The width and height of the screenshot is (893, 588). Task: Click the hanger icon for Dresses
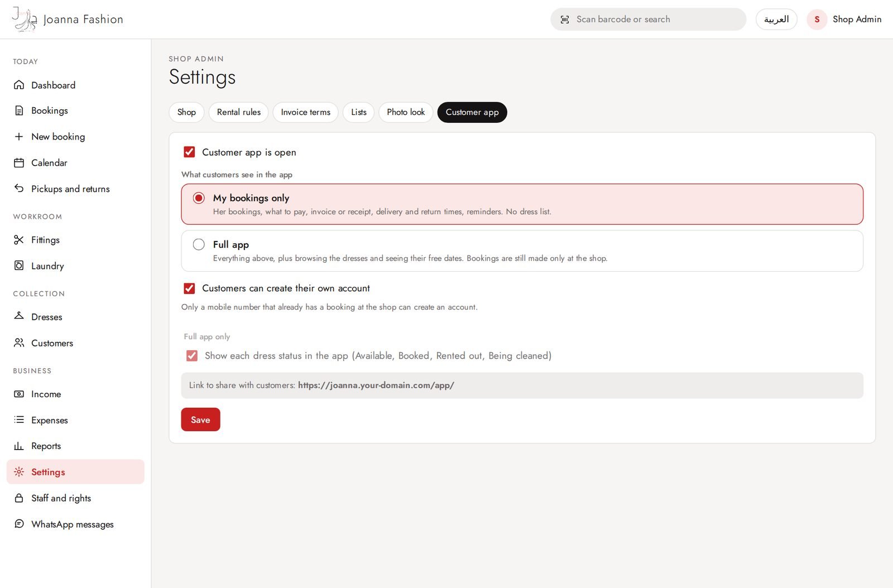point(19,316)
